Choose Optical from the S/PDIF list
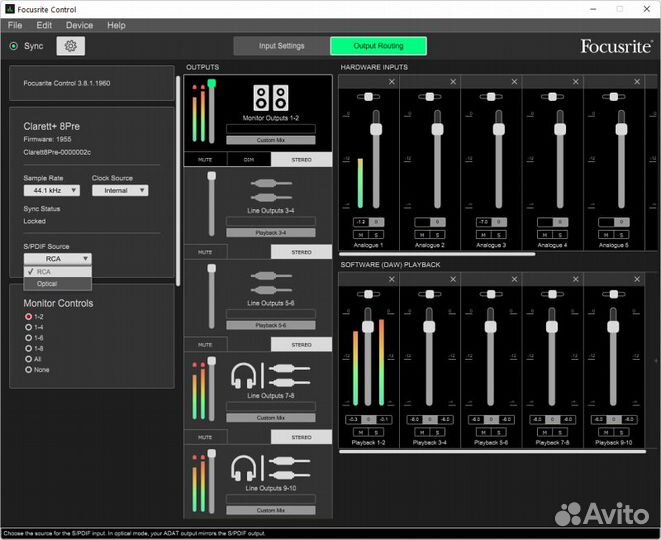 [x=58, y=284]
